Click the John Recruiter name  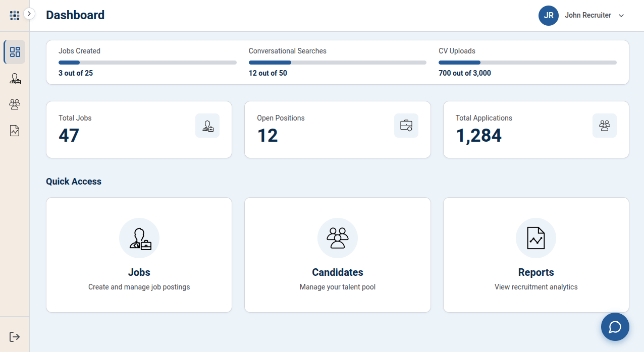coord(588,15)
